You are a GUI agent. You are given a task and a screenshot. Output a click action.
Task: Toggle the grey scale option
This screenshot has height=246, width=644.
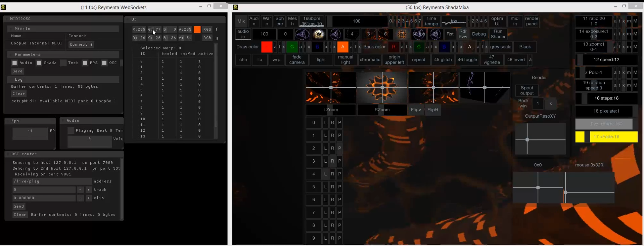point(501,47)
